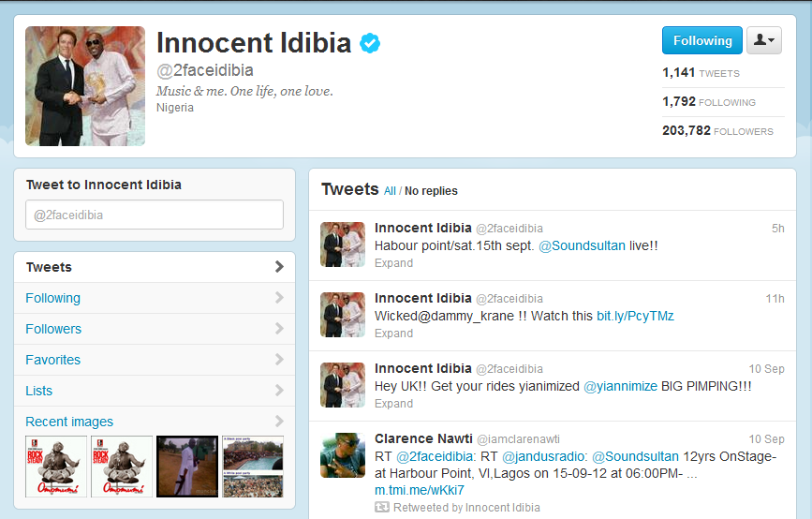Click the retweet icon by Retweeted by Innocent Idibia
The image size is (812, 519).
click(x=382, y=507)
